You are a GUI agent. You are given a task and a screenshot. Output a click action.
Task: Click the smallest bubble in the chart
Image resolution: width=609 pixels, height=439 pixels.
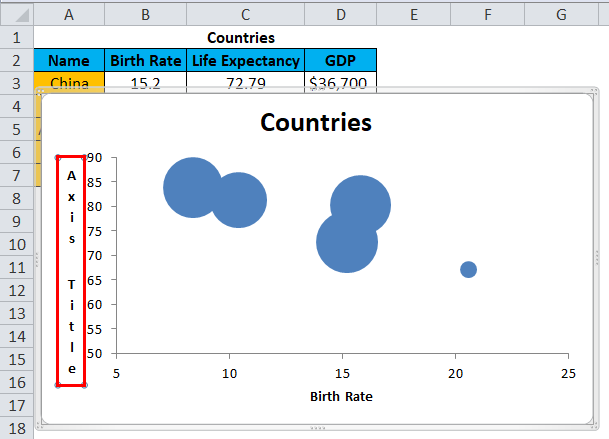pyautogui.click(x=468, y=270)
